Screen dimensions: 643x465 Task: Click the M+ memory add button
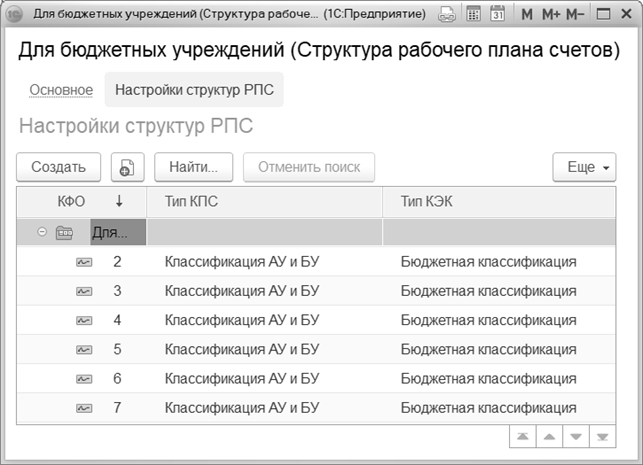[550, 16]
